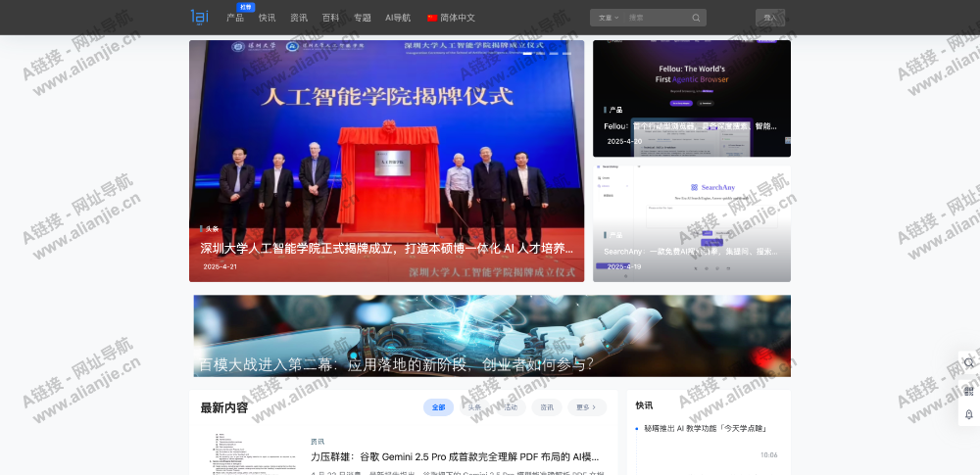Open the 百模大战进入第二幕 banner
The image size is (980, 475).
492,336
